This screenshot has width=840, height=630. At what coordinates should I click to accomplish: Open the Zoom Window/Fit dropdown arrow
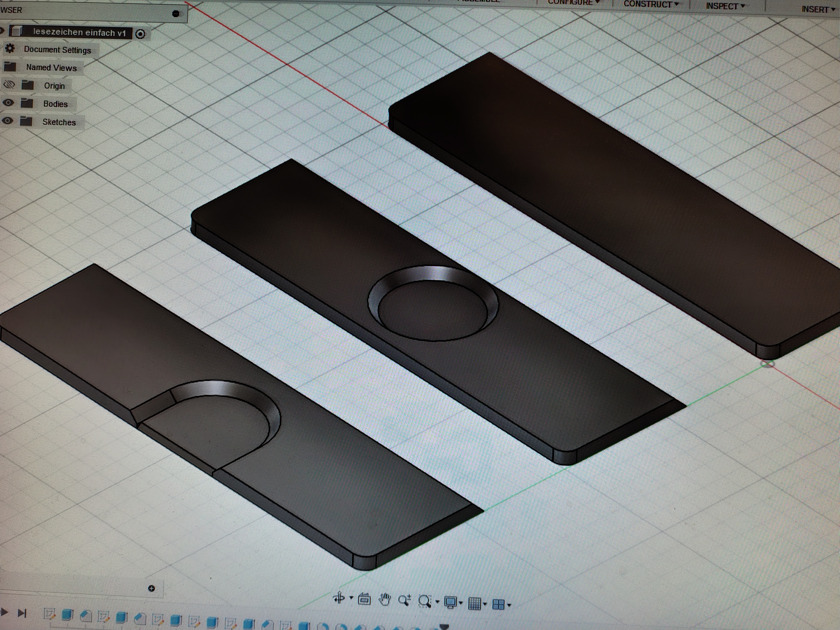437,602
